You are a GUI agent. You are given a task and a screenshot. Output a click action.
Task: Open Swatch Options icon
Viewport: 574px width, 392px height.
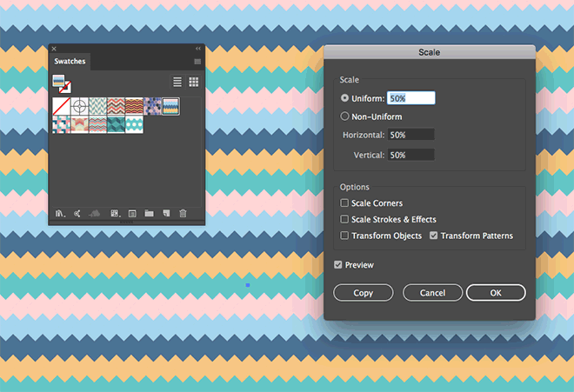(x=132, y=214)
